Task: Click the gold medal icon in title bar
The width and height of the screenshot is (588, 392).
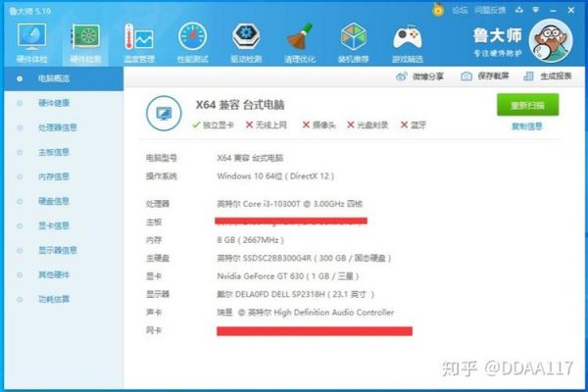Action: click(x=438, y=10)
